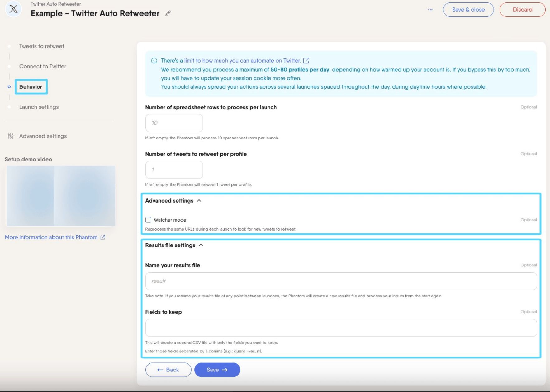Focus tweets to retweet per profile field
550x392 pixels.
tap(174, 170)
